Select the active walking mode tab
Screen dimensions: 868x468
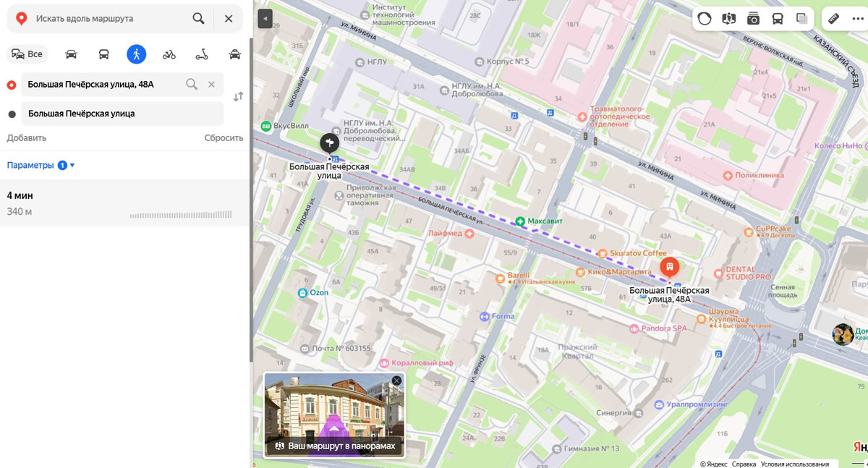tap(136, 54)
